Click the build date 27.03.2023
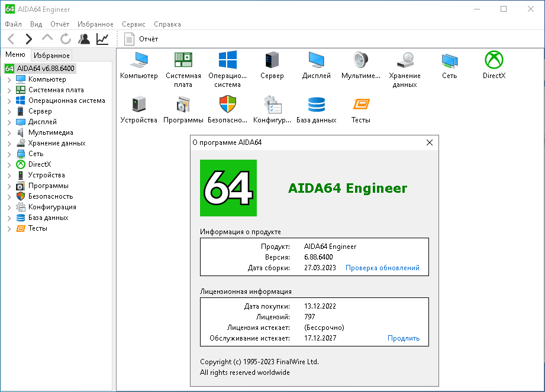 click(320, 268)
